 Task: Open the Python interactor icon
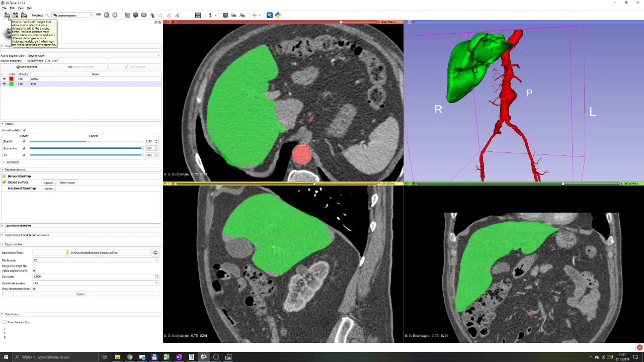[278, 15]
